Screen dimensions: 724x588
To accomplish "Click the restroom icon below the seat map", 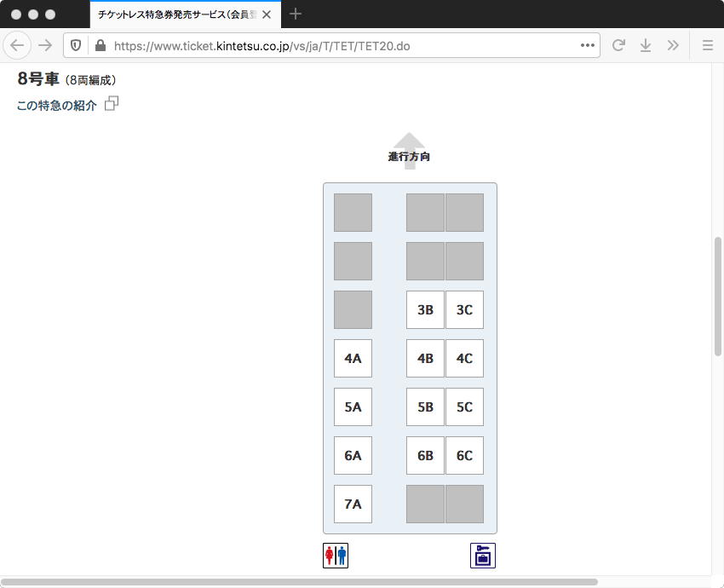I will point(336,556).
